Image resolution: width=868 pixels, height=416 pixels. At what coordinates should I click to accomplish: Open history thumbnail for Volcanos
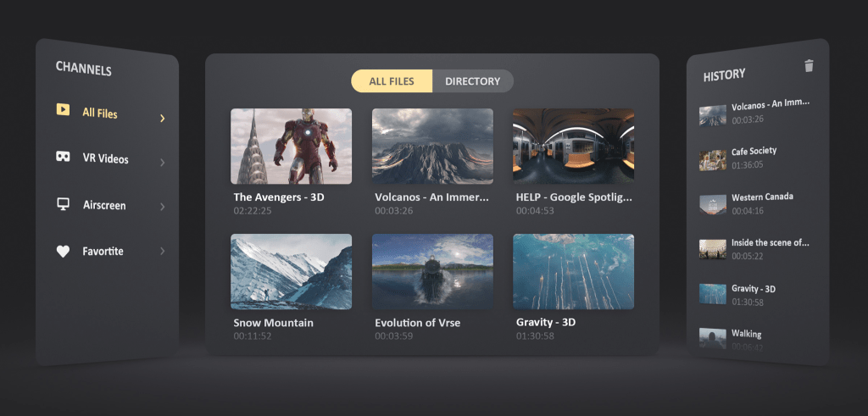(x=712, y=115)
